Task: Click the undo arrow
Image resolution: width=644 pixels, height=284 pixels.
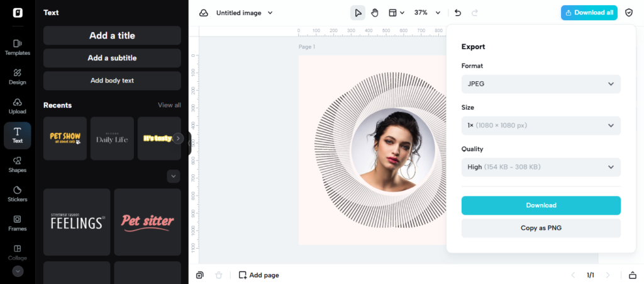Action: click(457, 13)
